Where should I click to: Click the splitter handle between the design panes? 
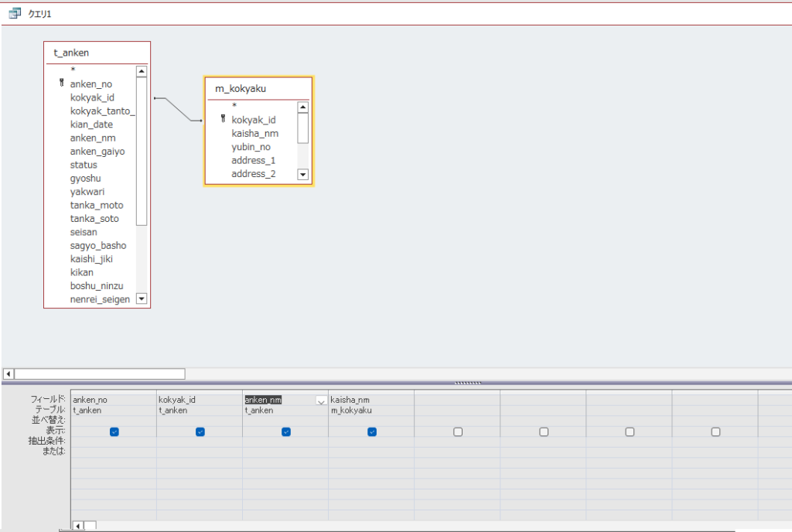pyautogui.click(x=468, y=383)
